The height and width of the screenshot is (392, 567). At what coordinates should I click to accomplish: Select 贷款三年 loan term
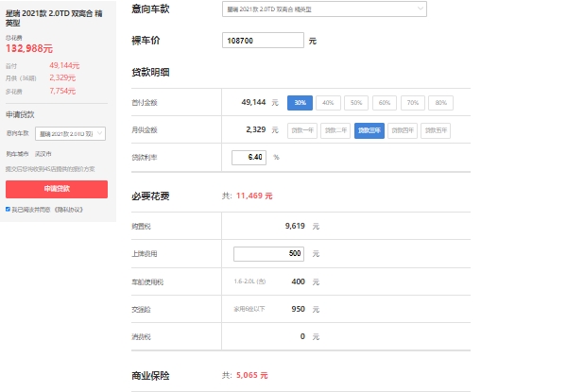point(369,130)
